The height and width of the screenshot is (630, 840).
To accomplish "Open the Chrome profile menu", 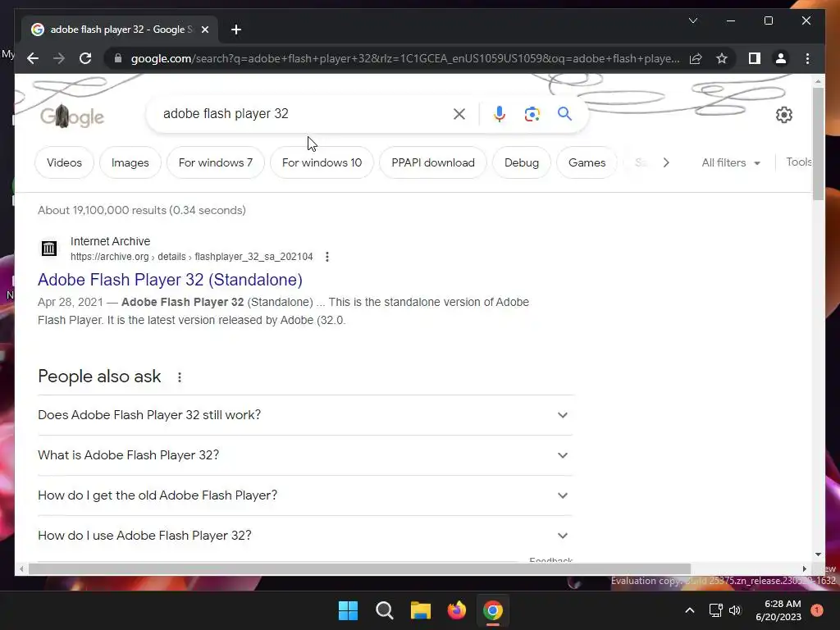I will click(781, 58).
